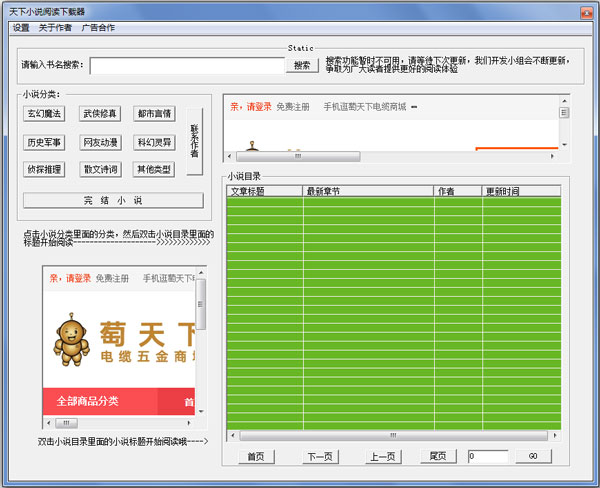The width and height of the screenshot is (600, 488).
Task: Jump to 尾页 last page
Action: [437, 456]
